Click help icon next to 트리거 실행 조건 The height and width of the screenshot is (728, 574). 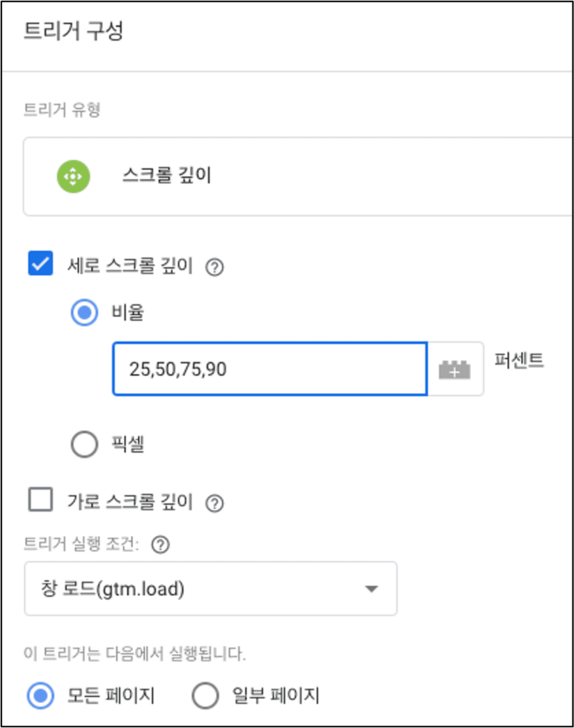[x=161, y=544]
